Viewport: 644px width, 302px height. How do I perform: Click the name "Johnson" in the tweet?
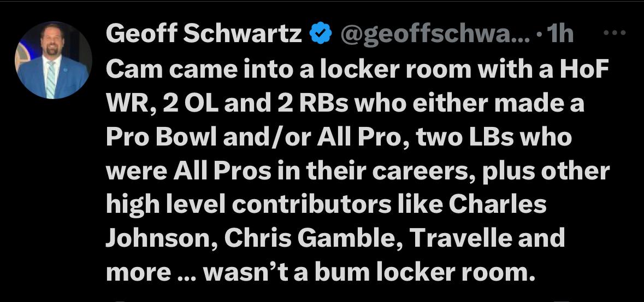coord(158,239)
